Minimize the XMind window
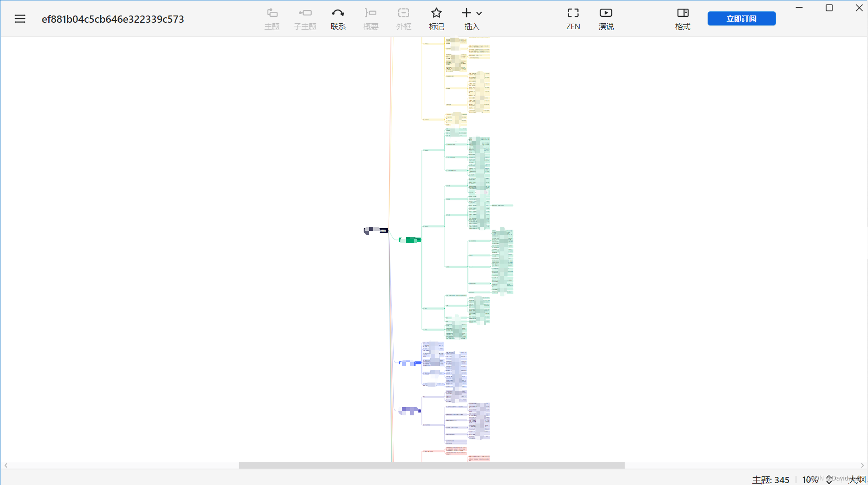868x485 pixels. (x=799, y=8)
